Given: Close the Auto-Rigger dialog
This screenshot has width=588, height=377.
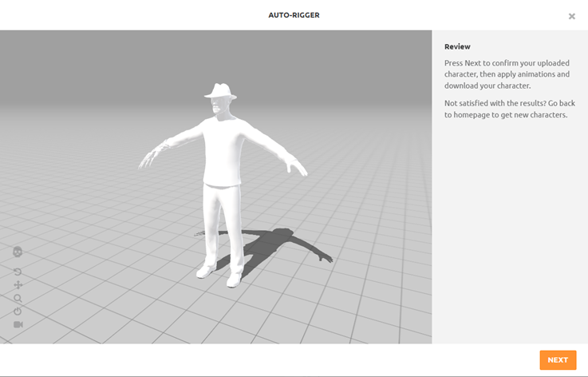Looking at the screenshot, I should tap(571, 16).
